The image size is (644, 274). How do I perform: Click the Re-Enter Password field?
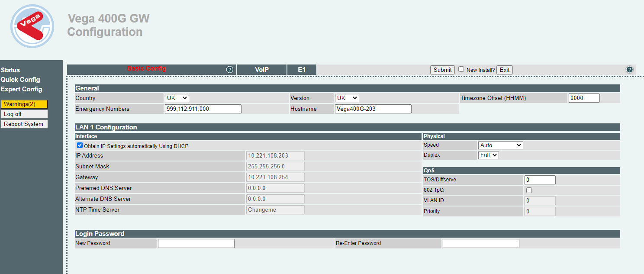click(x=481, y=243)
